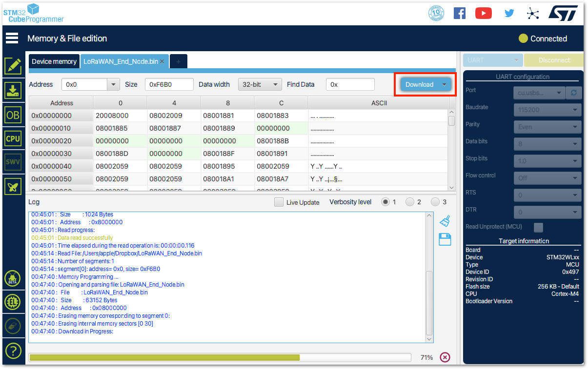The width and height of the screenshot is (588, 369).
Task: Open the hamburger main menu
Action: tap(12, 38)
